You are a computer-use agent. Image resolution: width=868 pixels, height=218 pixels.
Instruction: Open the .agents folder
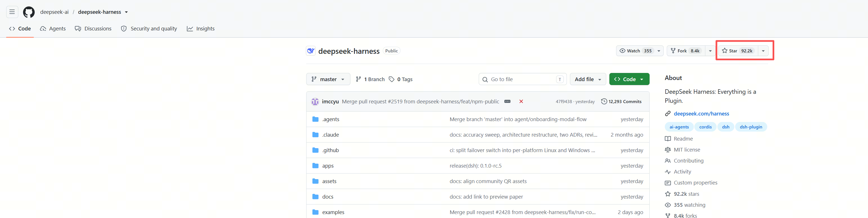click(330, 119)
